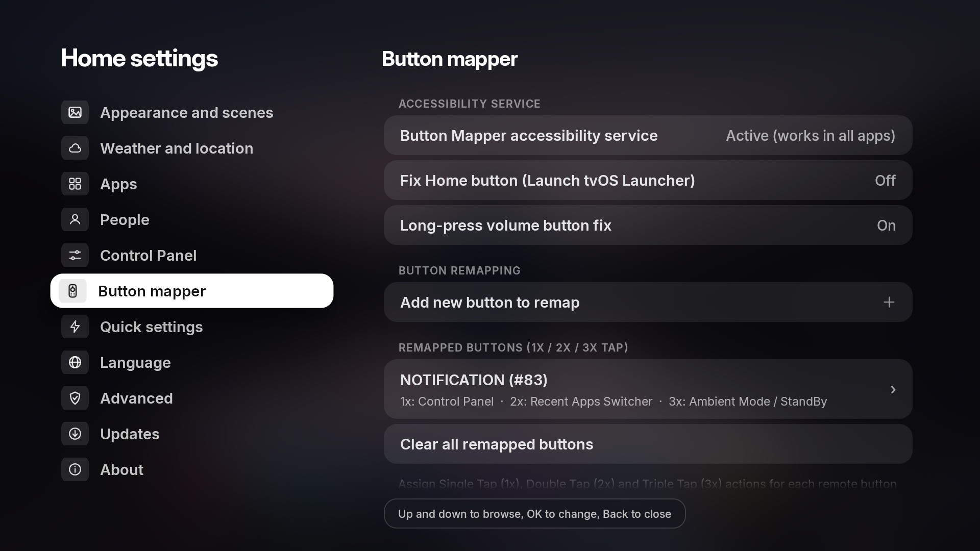Open About settings label
Screen dimensions: 980x551
click(x=121, y=469)
